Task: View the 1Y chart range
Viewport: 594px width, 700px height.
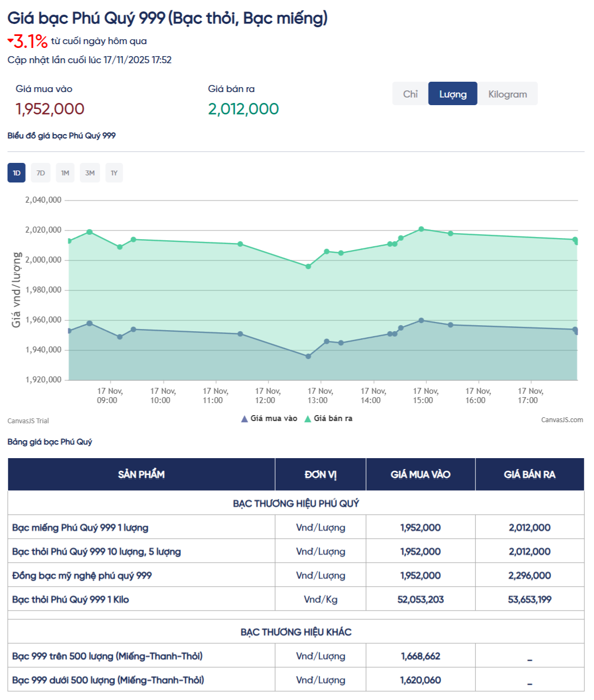Action: (114, 173)
